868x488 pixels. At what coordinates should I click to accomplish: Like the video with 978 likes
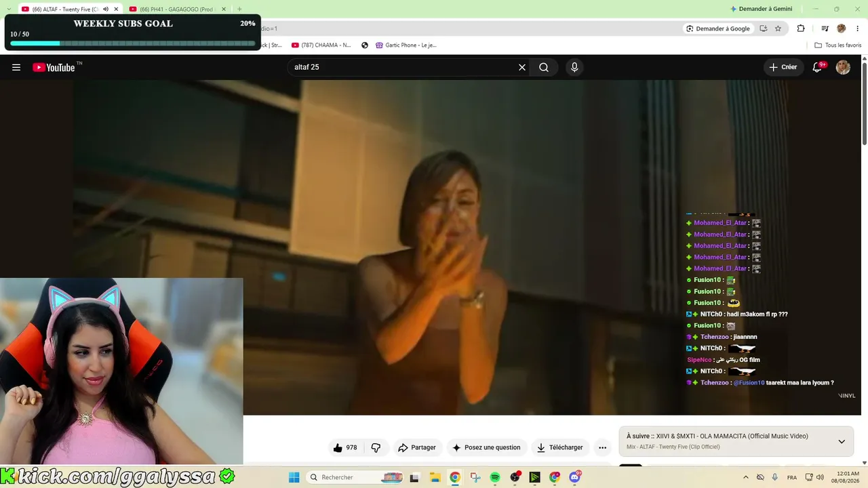point(345,447)
